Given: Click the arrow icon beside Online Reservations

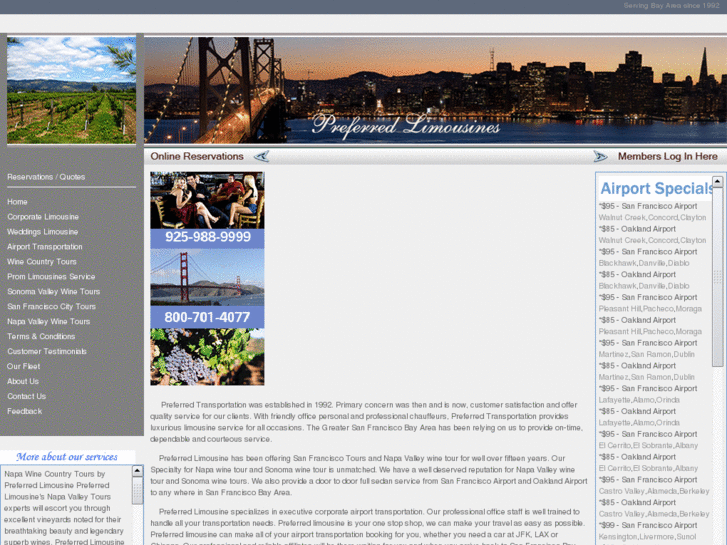Looking at the screenshot, I should 261,156.
